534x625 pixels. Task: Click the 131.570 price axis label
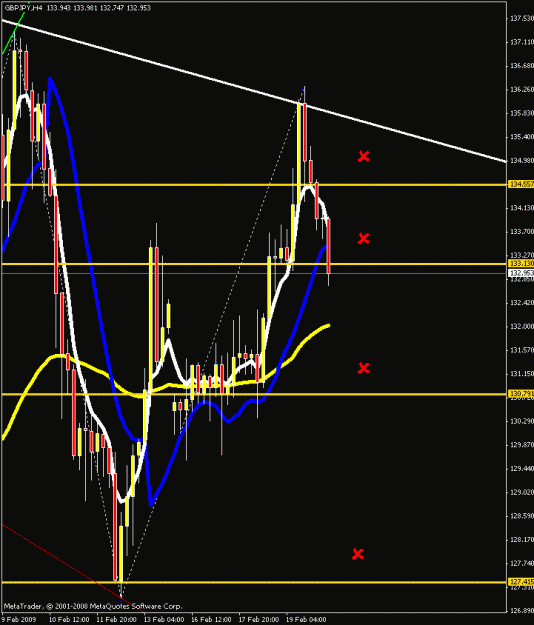(x=522, y=350)
